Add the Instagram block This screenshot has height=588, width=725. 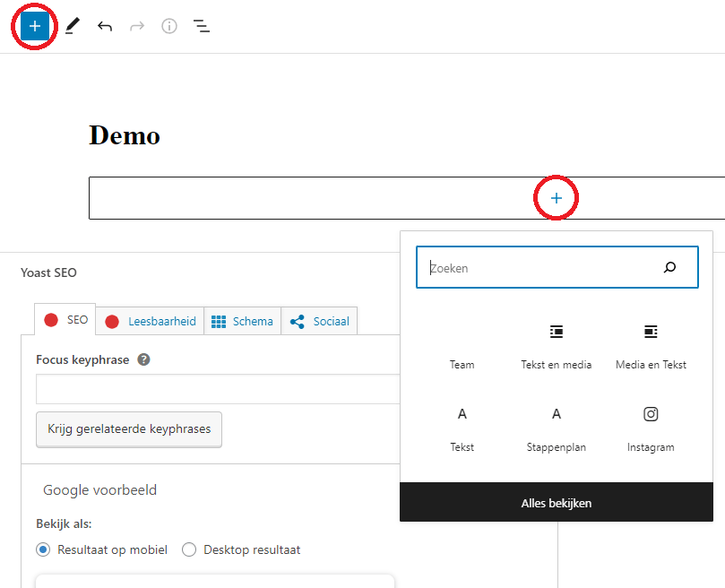pyautogui.click(x=651, y=428)
